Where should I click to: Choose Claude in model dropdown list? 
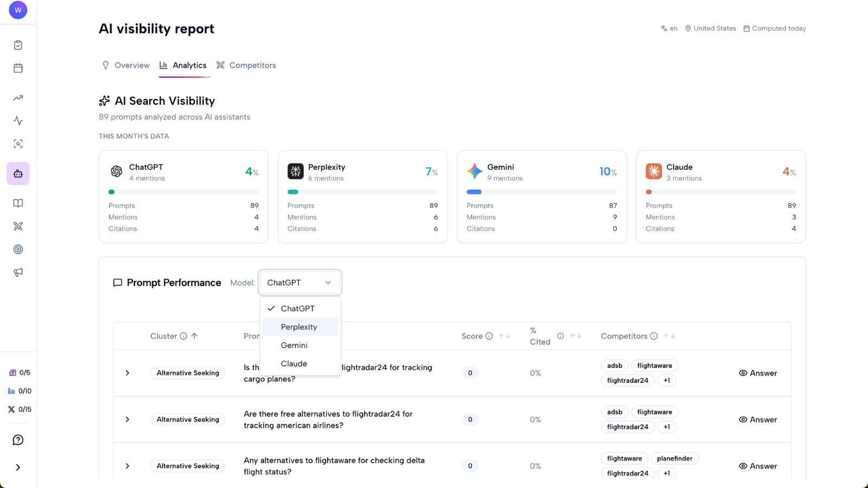coord(301,364)
